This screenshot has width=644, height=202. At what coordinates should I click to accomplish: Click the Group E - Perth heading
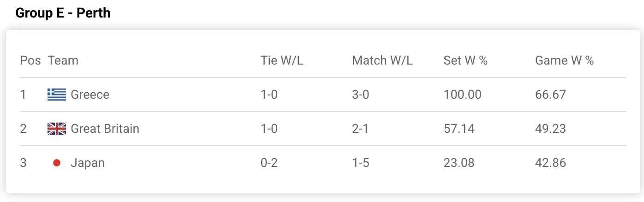point(63,13)
